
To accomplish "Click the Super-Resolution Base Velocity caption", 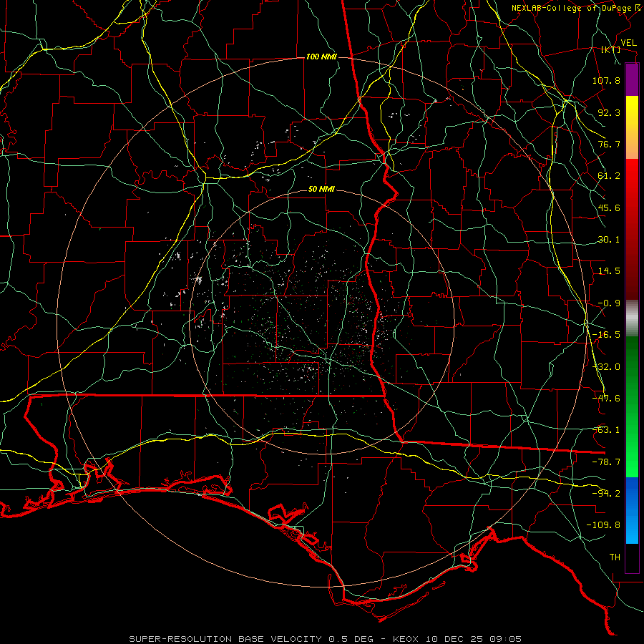I will click(326, 639).
